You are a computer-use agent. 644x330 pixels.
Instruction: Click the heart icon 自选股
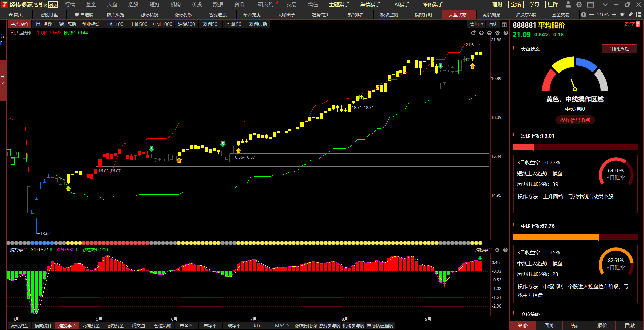pyautogui.click(x=84, y=15)
